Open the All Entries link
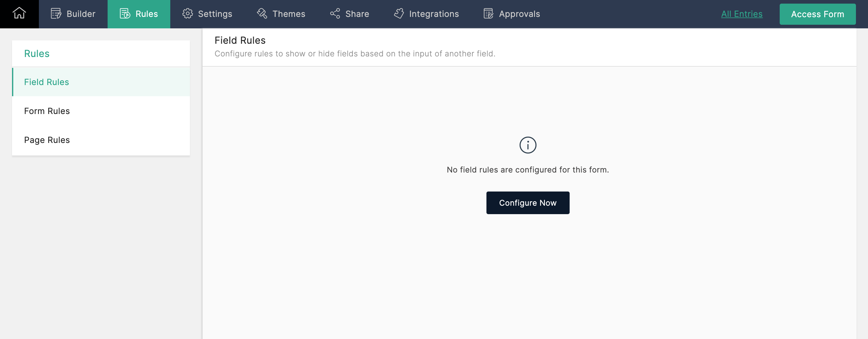This screenshot has width=868, height=339. 741,14
